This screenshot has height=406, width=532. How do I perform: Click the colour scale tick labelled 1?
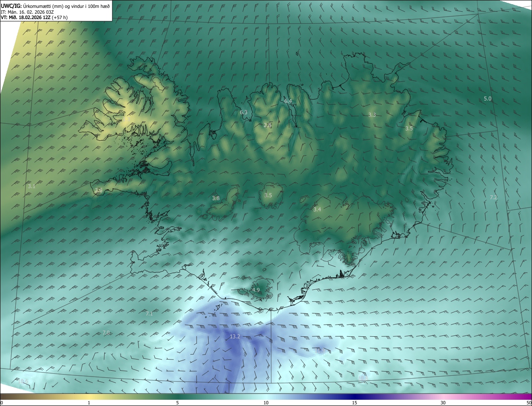click(89, 403)
